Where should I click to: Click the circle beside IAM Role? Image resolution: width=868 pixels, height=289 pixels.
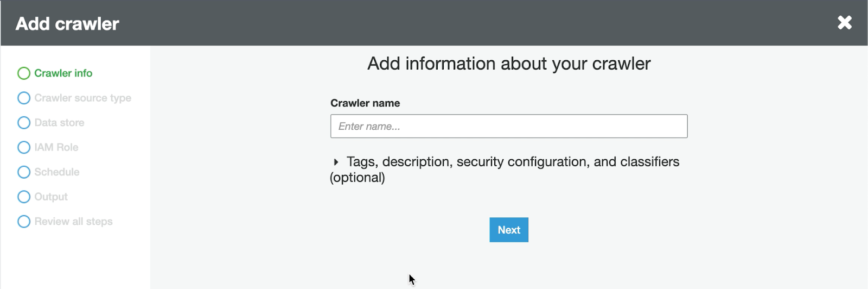tap(24, 147)
